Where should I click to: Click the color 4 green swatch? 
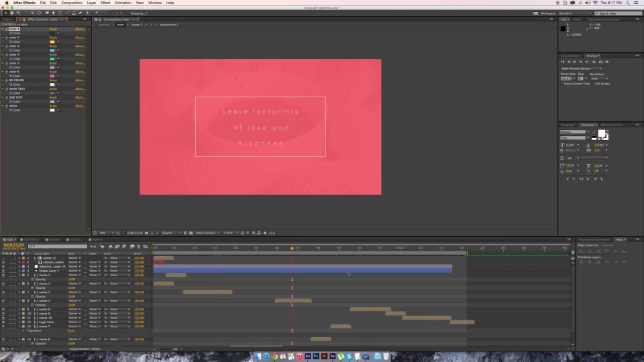point(52,59)
